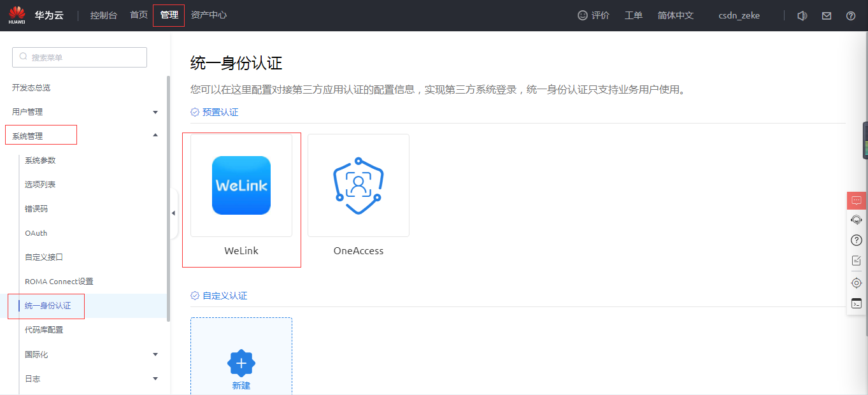Image resolution: width=868 pixels, height=395 pixels.
Task: Click the 预置认证 check badge icon
Action: tap(195, 112)
